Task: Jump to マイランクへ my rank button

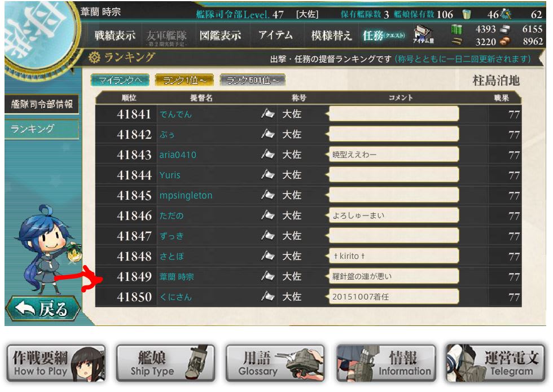Action: 120,80
